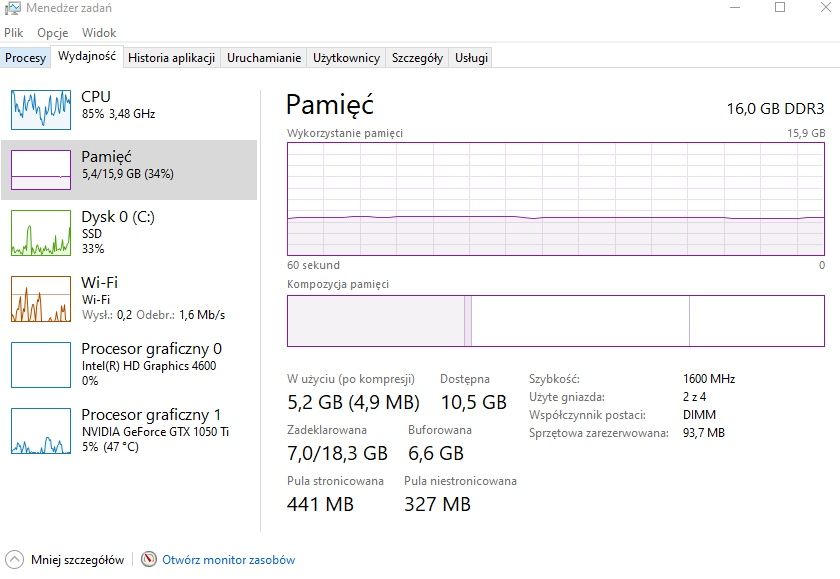Collapse view with Mniej szczegółów arrow
840x579 pixels.
pos(14,560)
